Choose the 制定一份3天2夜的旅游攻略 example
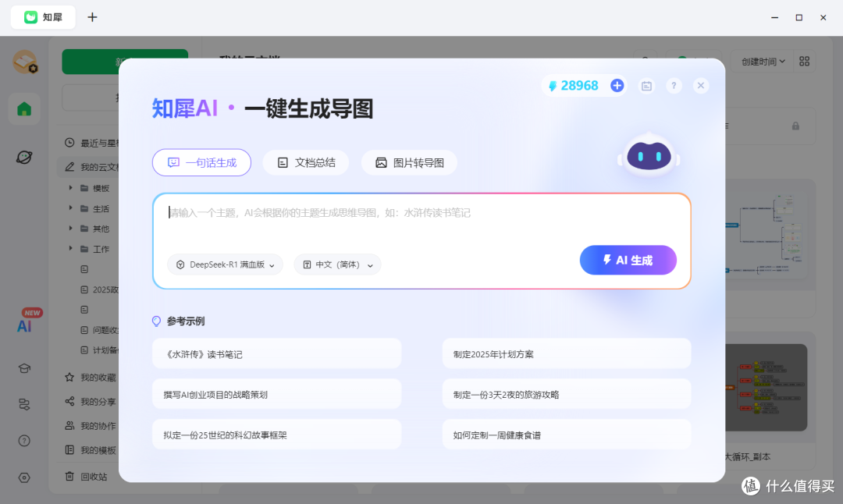 567,395
